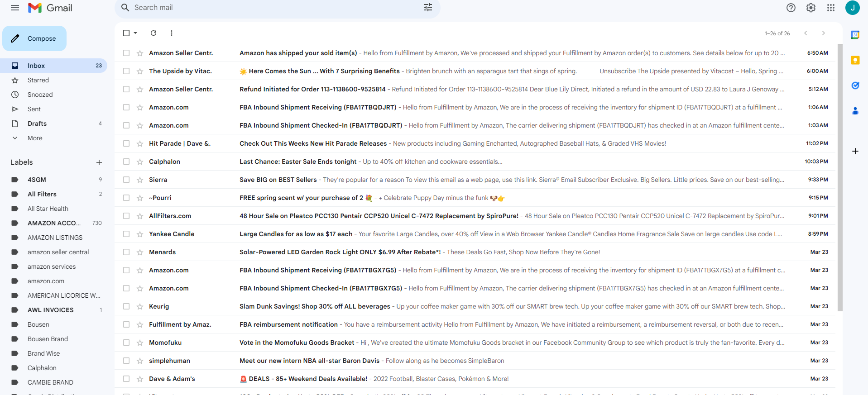Select the Refund Initiated email checkbox
The width and height of the screenshot is (868, 395).
tap(126, 89)
